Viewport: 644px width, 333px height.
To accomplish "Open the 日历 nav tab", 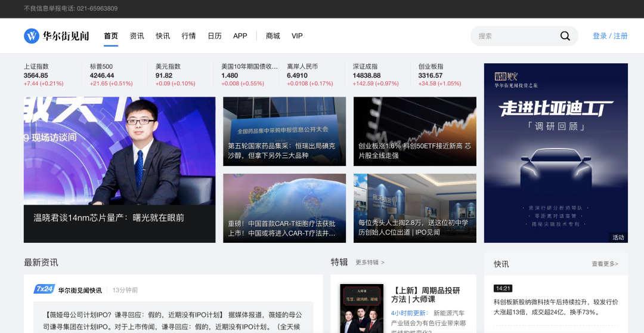I will (215, 36).
